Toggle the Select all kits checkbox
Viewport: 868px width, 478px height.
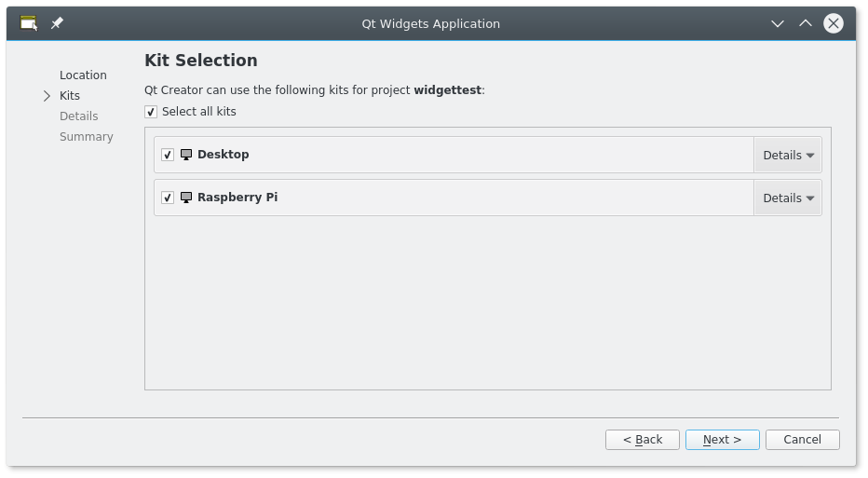151,112
